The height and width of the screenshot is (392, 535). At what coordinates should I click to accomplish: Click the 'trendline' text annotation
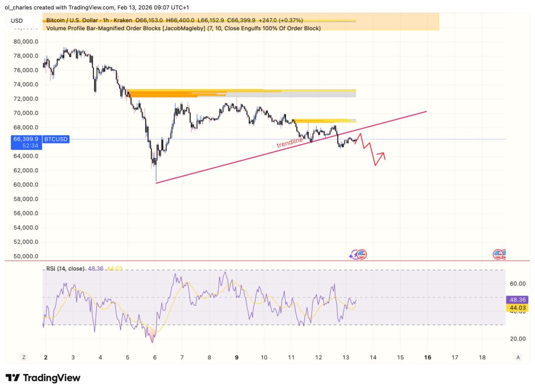click(x=290, y=141)
